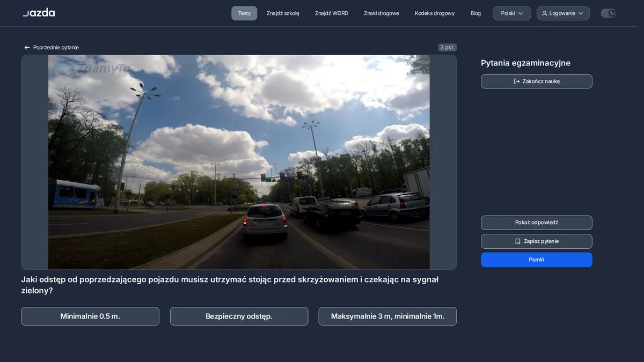Open the Logowanie dropdown
The height and width of the screenshot is (362, 644).
click(x=563, y=13)
